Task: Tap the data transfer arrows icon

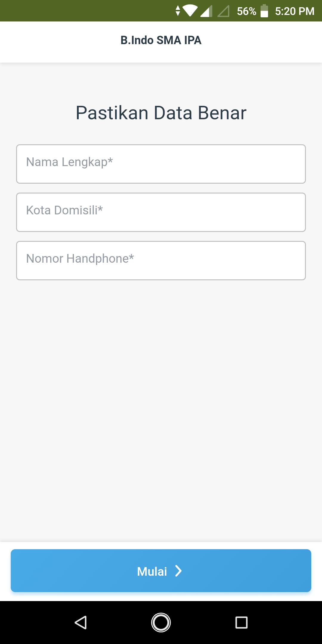Action: [x=178, y=11]
